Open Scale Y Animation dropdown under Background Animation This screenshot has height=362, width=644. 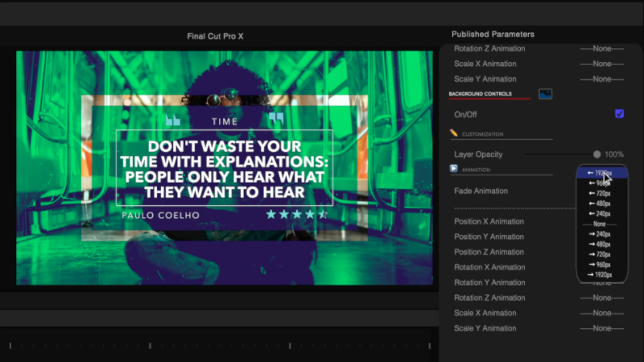point(602,328)
